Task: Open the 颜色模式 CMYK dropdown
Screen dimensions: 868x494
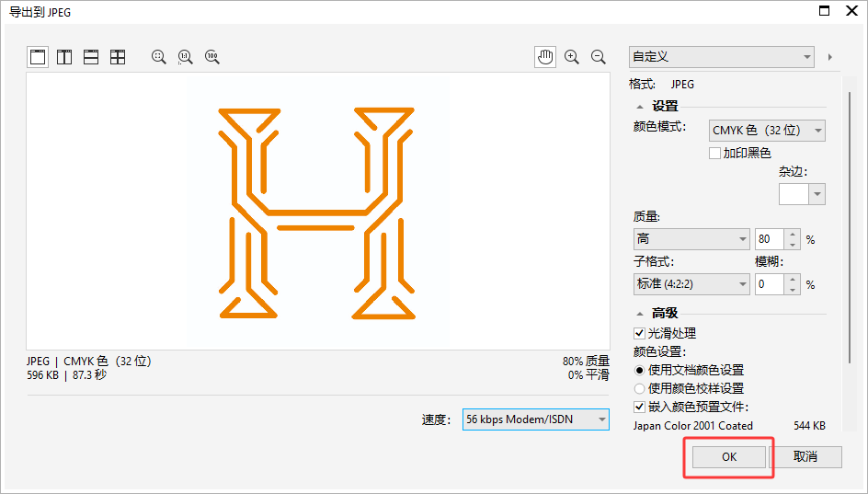Action: pos(767,131)
